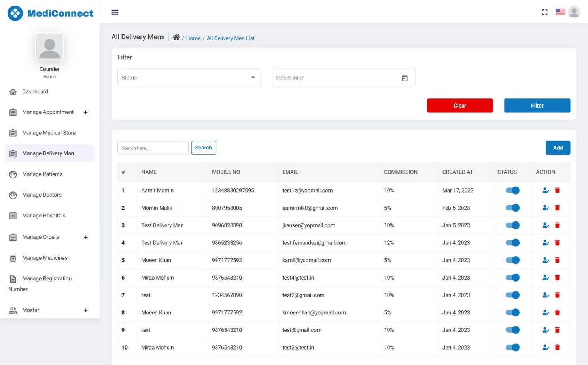Open the language selector flag
The height and width of the screenshot is (365, 588).
click(560, 12)
